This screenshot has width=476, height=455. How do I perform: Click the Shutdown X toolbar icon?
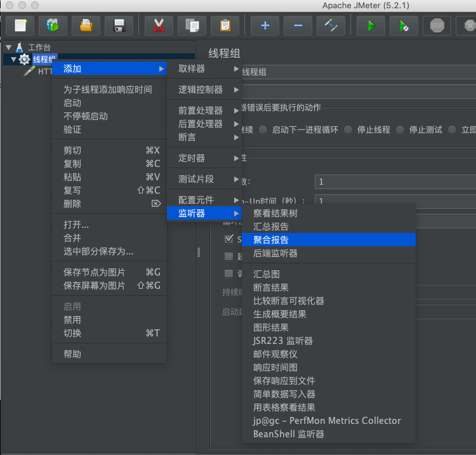[x=468, y=25]
